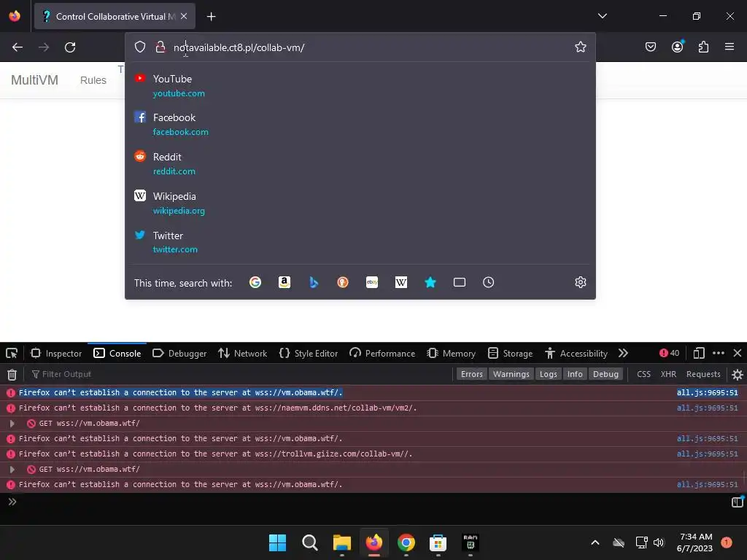Toggle responsive design mode
The width and height of the screenshot is (747, 560).
pyautogui.click(x=699, y=354)
